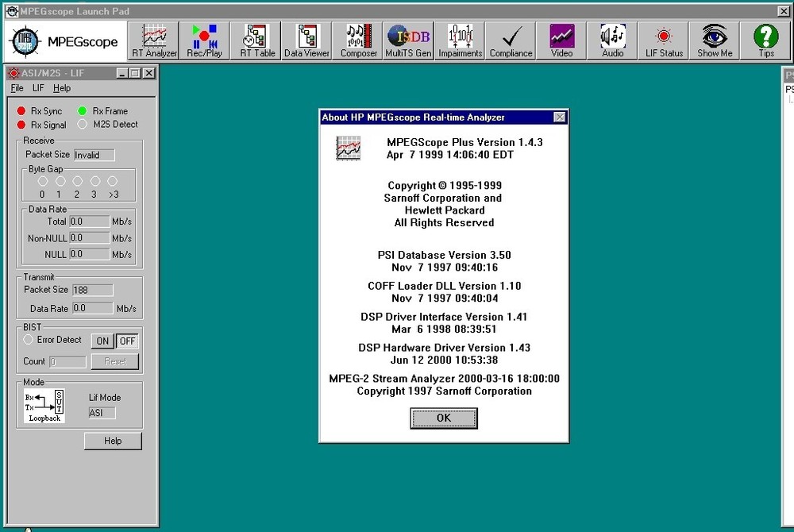Viewport: 794px width, 532px height.
Task: Open the Audio analysis tool
Action: coord(611,40)
